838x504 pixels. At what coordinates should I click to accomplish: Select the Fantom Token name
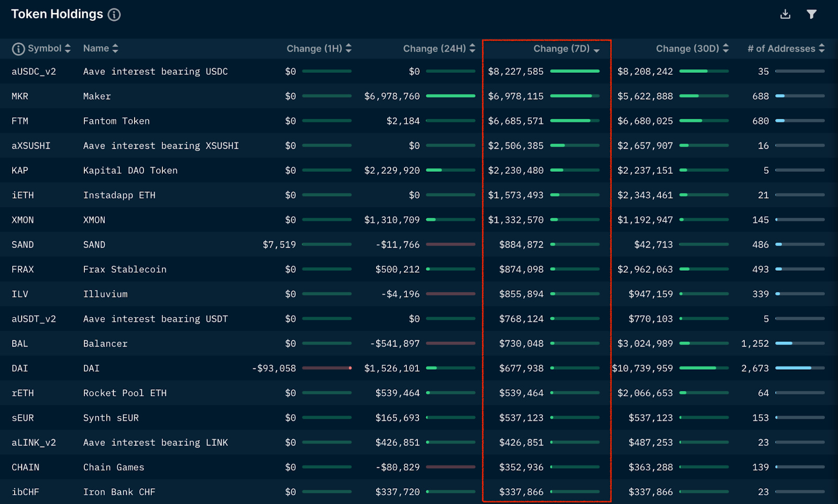point(116,121)
